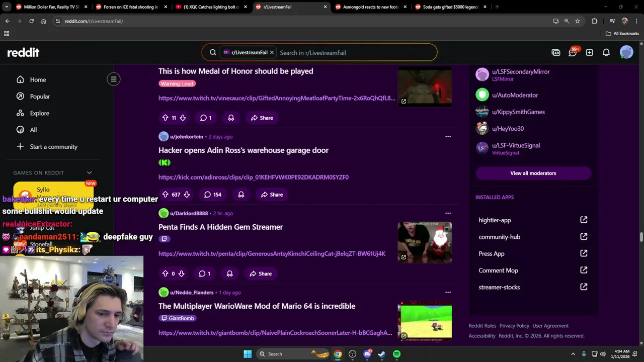
Task: Open the u/AutoModerator moderator profile
Action: (515, 95)
